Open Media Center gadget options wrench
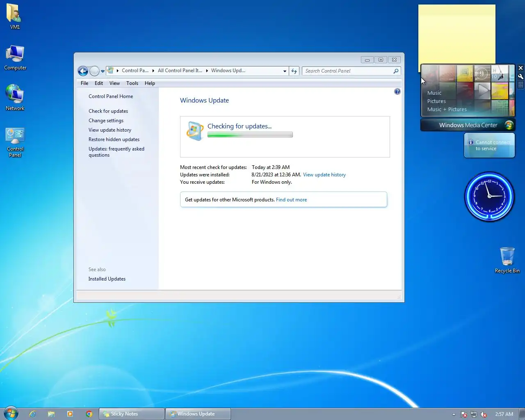Screen dimensions: 525x420 [x=520, y=76]
